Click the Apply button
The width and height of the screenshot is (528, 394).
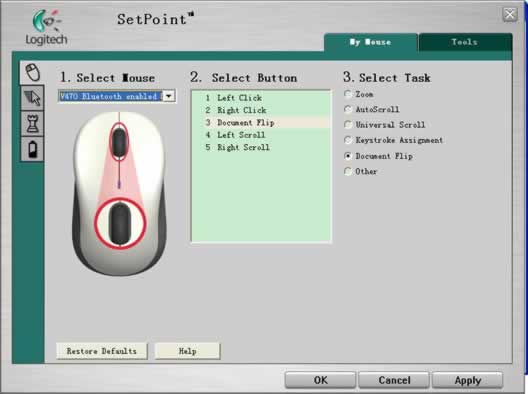pos(467,380)
